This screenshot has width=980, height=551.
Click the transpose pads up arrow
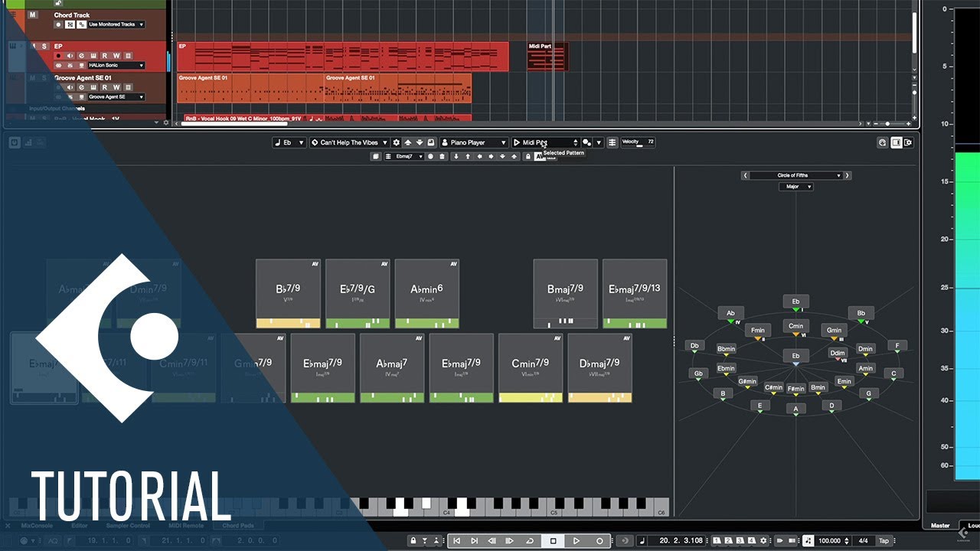coord(408,142)
